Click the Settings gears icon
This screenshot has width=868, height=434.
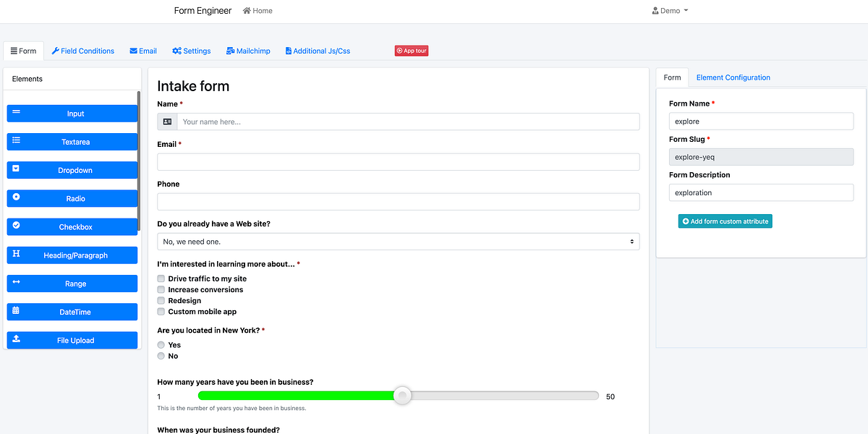pyautogui.click(x=176, y=51)
